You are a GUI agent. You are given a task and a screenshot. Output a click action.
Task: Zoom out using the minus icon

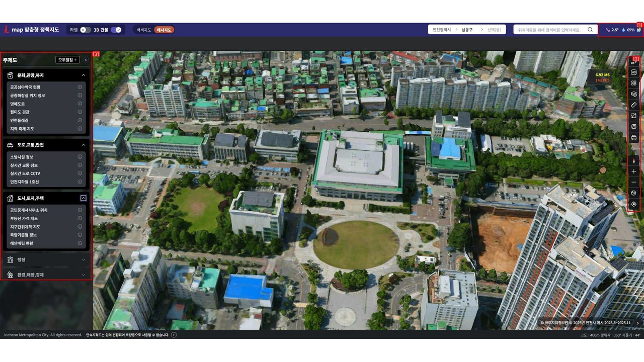633,182
